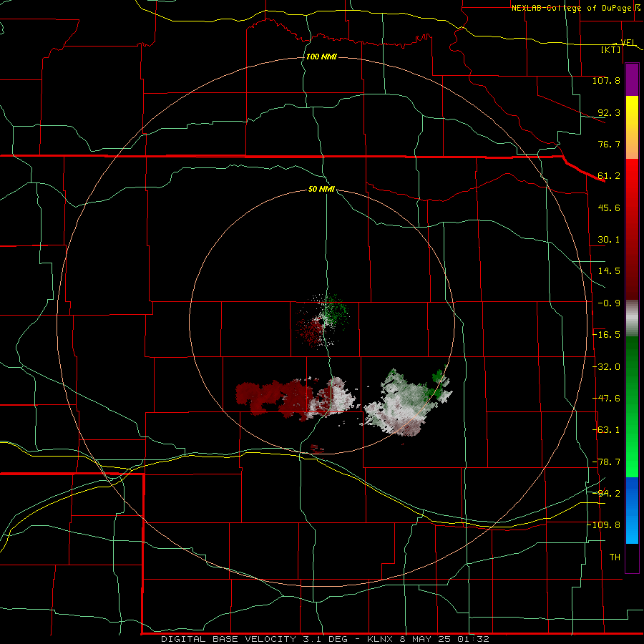
Task: Click the 50 NMI range ring label
Action: [321, 190]
